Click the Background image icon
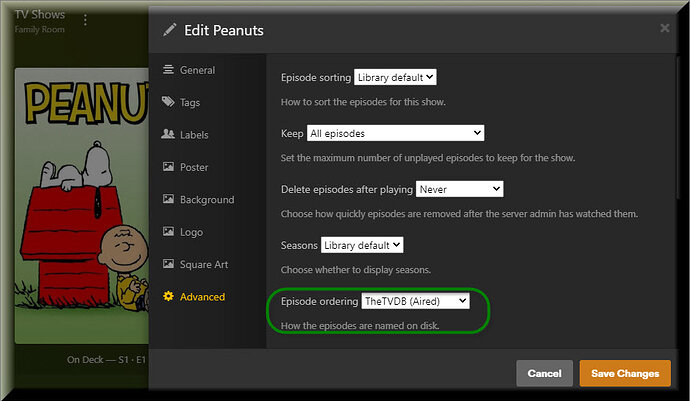The image size is (690, 401). [x=168, y=199]
